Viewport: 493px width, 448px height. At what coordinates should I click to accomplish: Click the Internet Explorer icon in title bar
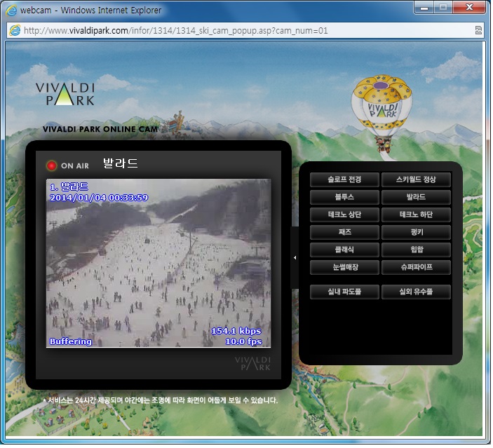[x=11, y=11]
